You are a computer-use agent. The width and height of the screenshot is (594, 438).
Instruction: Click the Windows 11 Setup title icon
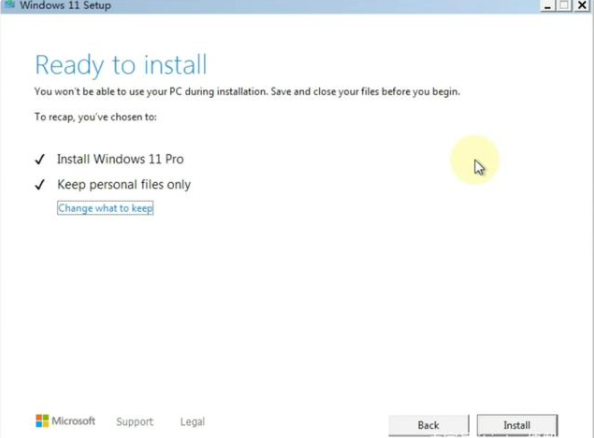[x=9, y=5]
